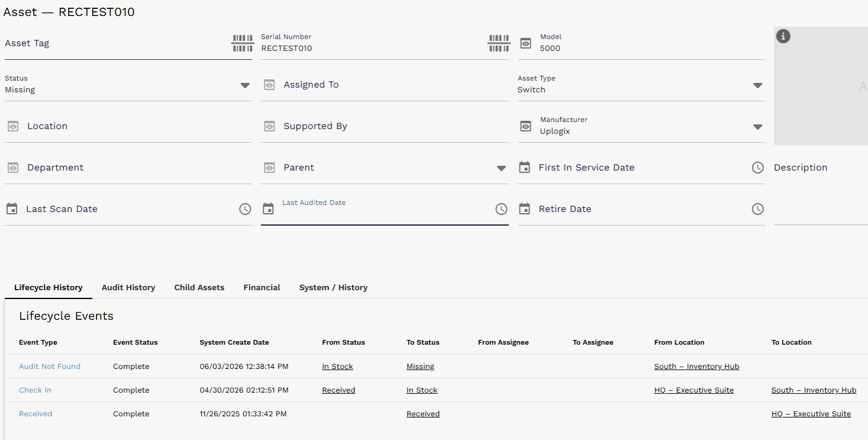Click the From Status column header
868x440 pixels.
pos(343,342)
